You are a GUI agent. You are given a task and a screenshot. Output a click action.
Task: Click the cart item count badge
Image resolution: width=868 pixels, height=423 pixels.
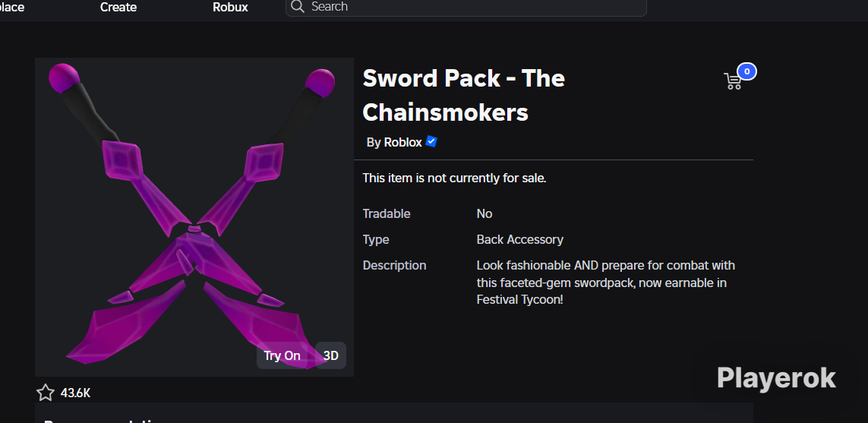pos(746,71)
